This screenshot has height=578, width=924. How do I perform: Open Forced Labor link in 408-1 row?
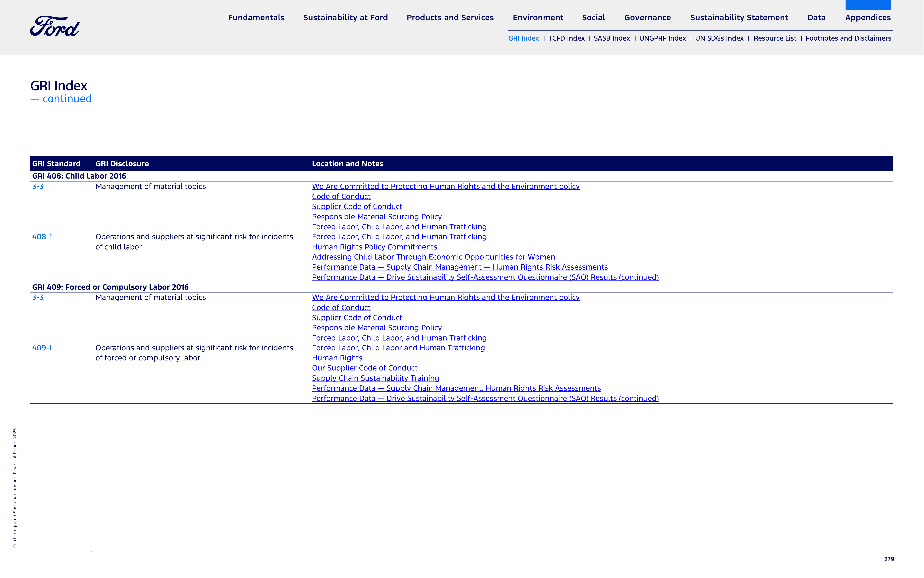click(x=399, y=237)
